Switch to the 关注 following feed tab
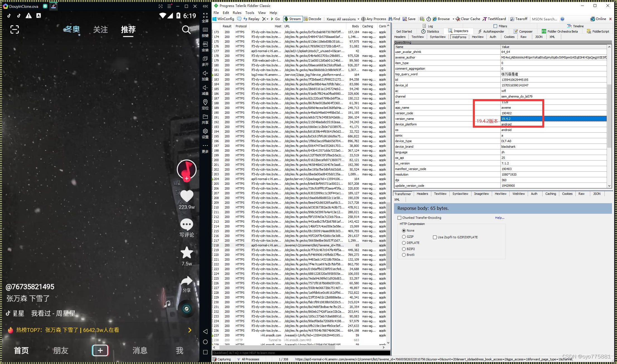The image size is (617, 364). tap(100, 29)
